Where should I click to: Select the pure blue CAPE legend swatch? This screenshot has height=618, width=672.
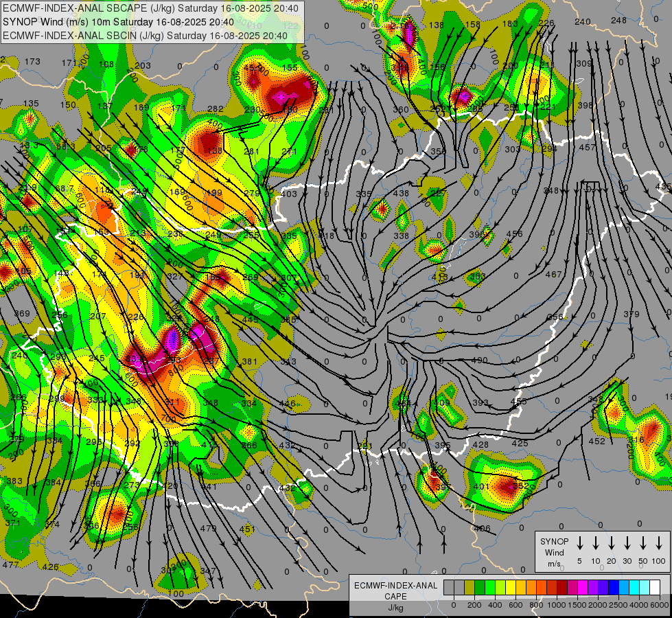pos(613,587)
